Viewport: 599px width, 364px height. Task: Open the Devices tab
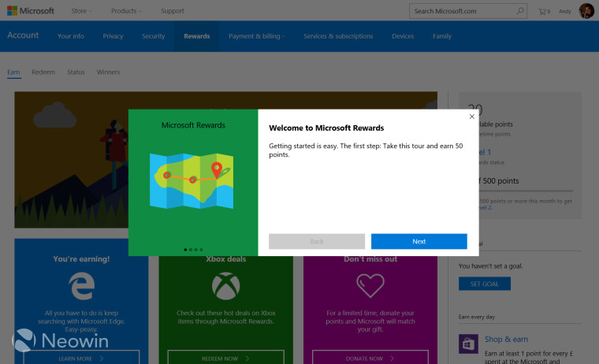pyautogui.click(x=403, y=36)
